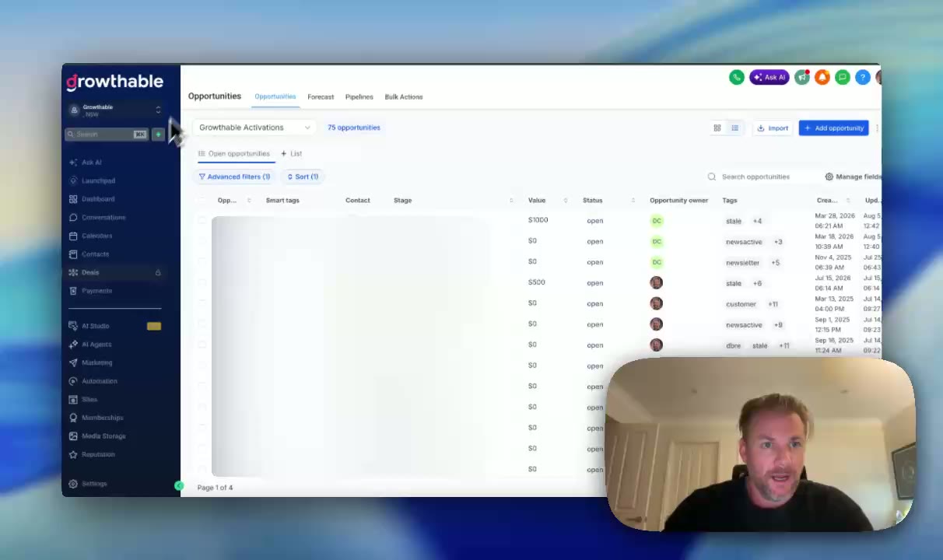Tick the select-all checkbox in table header
The image size is (943, 560).
point(202,200)
